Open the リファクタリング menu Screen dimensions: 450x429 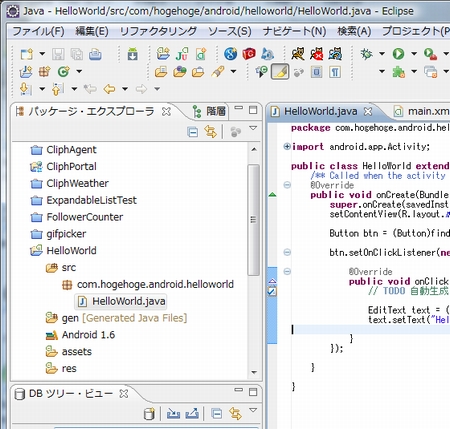(158, 31)
